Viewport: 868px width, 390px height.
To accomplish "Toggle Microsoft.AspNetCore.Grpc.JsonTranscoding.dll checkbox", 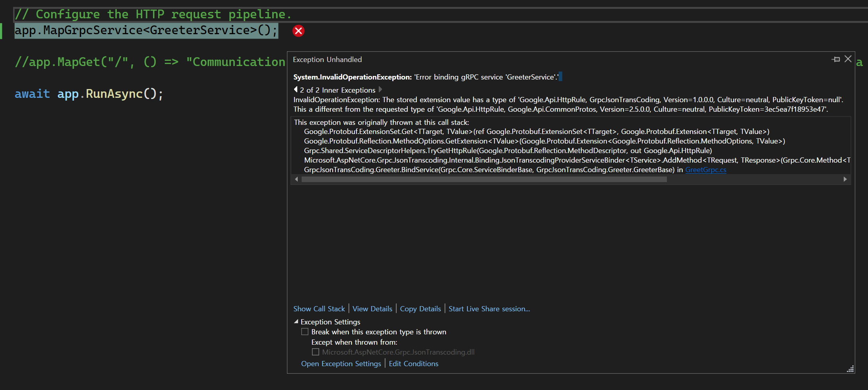I will 316,352.
